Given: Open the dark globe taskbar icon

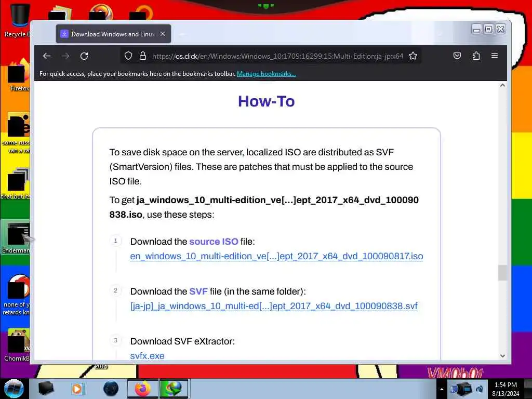Looking at the screenshot, I should pyautogui.click(x=111, y=389).
